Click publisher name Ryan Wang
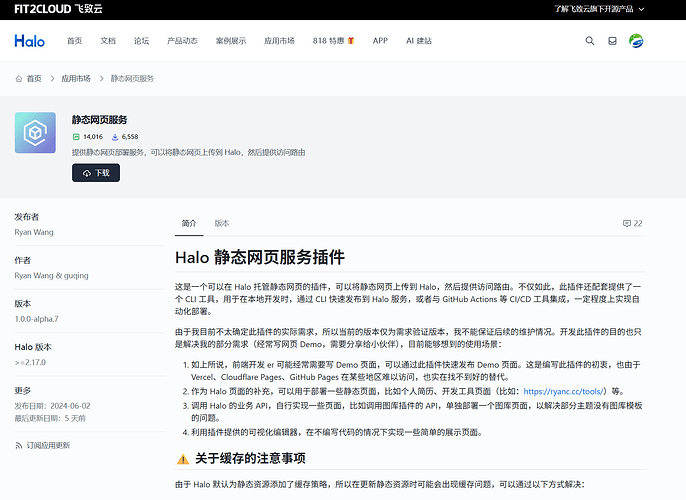Screen dimensions: 686x500 [x=34, y=232]
